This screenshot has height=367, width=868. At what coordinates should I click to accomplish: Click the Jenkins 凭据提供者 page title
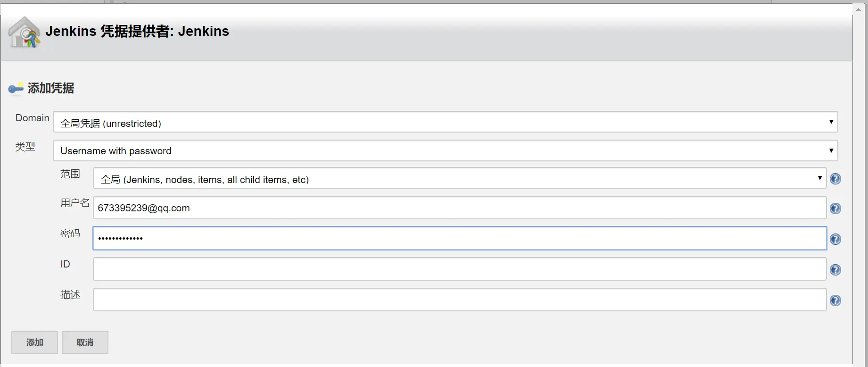(137, 31)
